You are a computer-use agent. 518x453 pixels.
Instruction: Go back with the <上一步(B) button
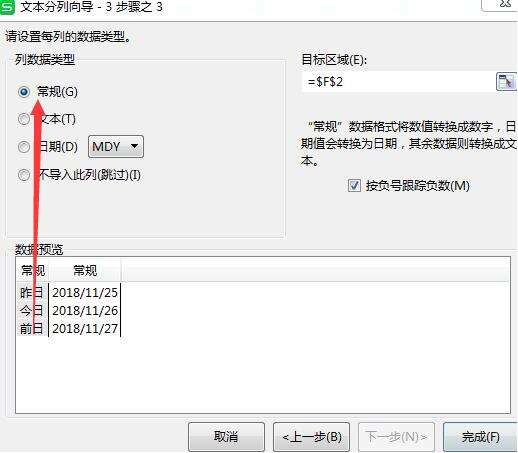click(311, 437)
